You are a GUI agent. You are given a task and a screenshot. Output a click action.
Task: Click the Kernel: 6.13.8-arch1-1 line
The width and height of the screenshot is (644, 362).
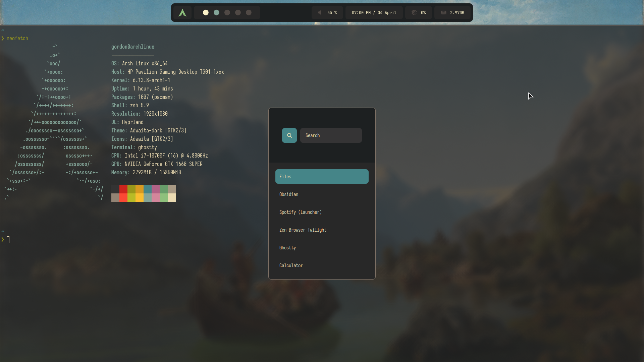141,80
